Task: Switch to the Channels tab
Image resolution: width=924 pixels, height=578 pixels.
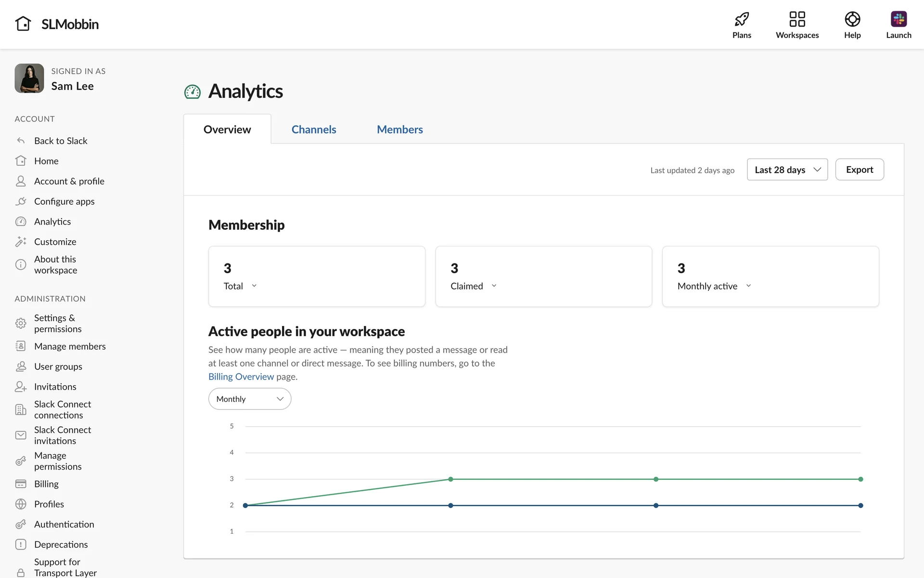Action: (314, 129)
